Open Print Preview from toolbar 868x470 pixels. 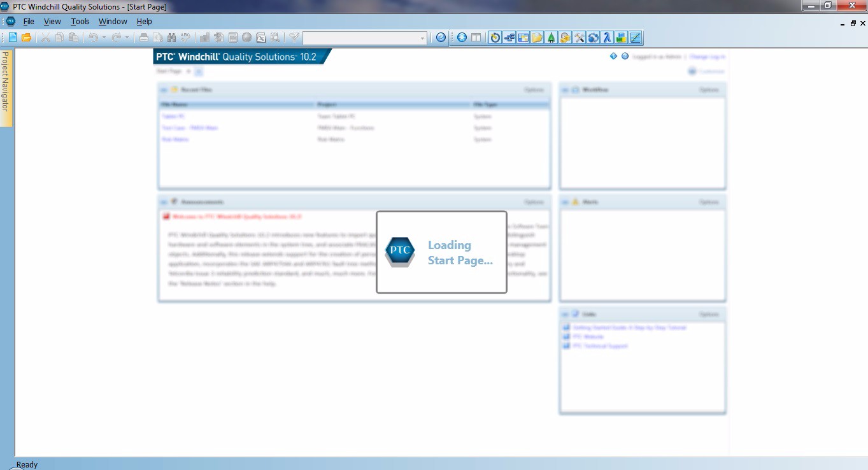157,38
